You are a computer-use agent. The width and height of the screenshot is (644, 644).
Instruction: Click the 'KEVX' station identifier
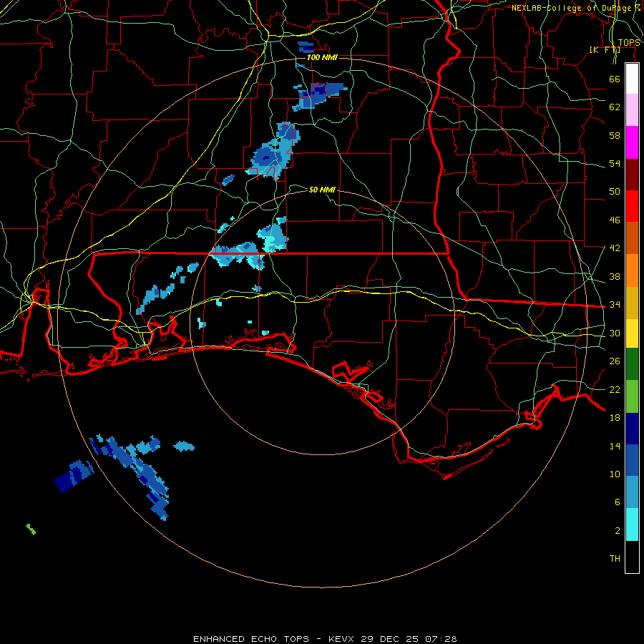tap(342, 639)
